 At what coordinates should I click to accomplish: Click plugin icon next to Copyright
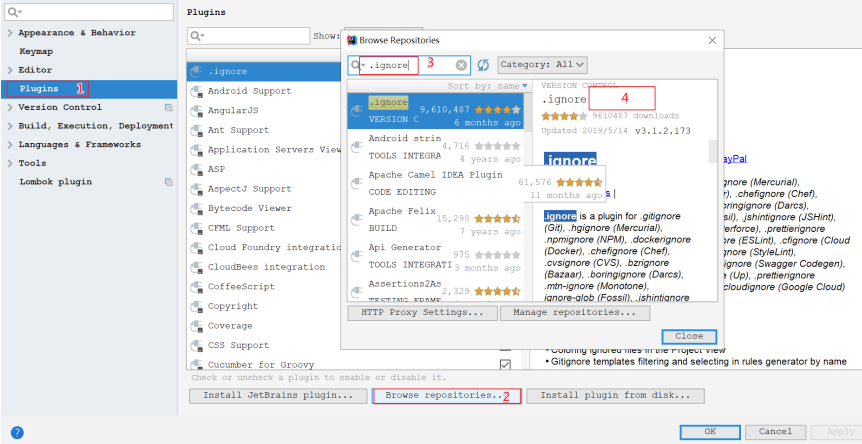click(x=196, y=307)
